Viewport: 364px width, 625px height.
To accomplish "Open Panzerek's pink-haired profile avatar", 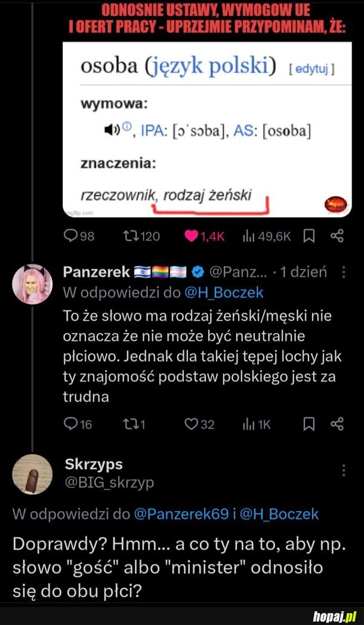I will pyautogui.click(x=32, y=284).
